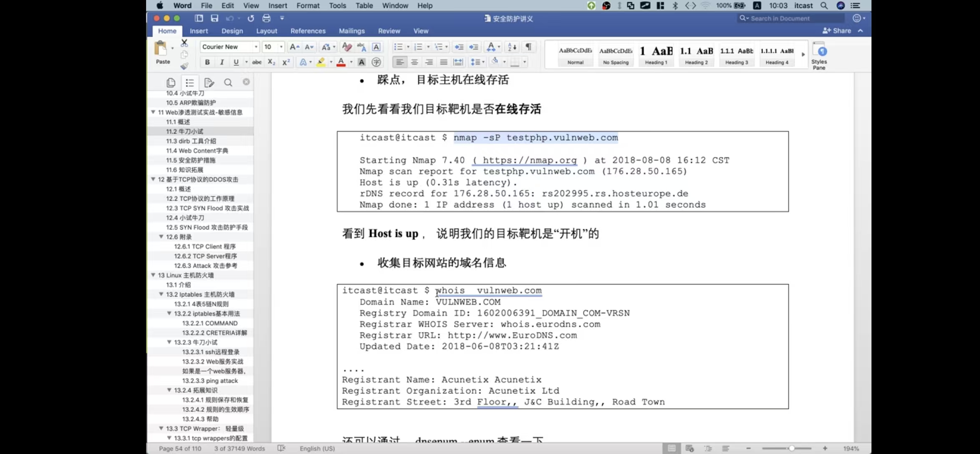Collapse the 12.6 附录 outline node

161,237
